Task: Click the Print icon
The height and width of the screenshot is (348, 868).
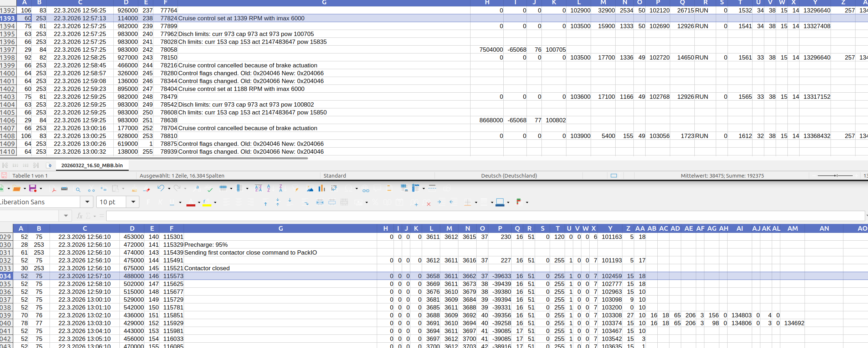Action: 65,188
